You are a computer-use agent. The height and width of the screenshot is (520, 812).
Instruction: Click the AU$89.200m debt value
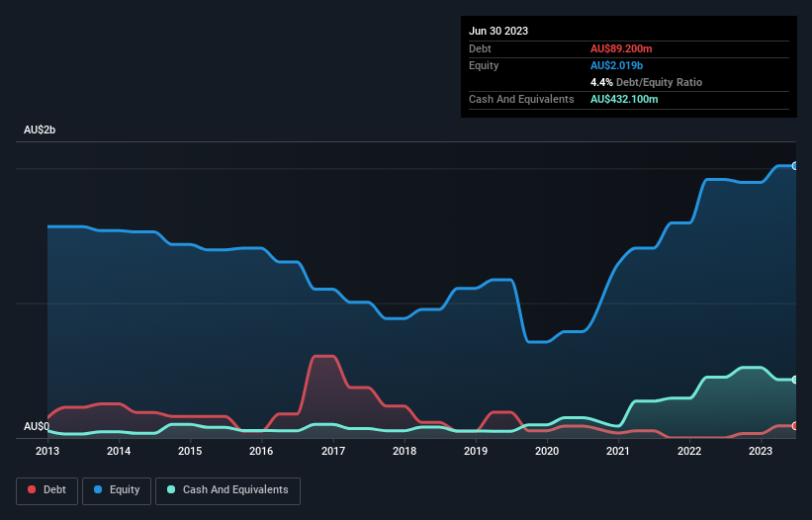(621, 48)
